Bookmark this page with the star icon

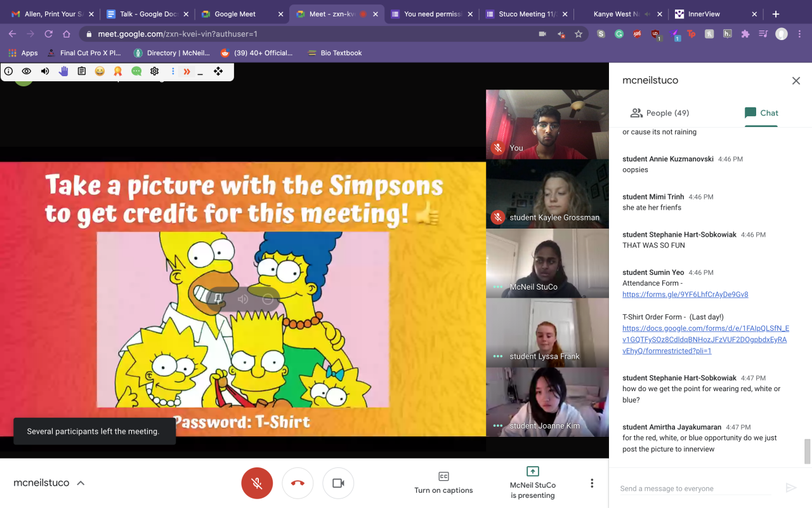tap(579, 34)
